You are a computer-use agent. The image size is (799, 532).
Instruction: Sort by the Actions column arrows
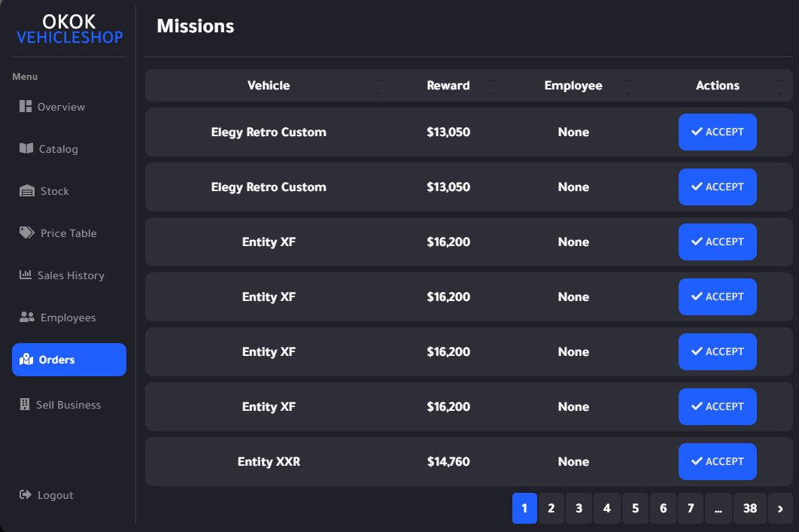pyautogui.click(x=779, y=86)
